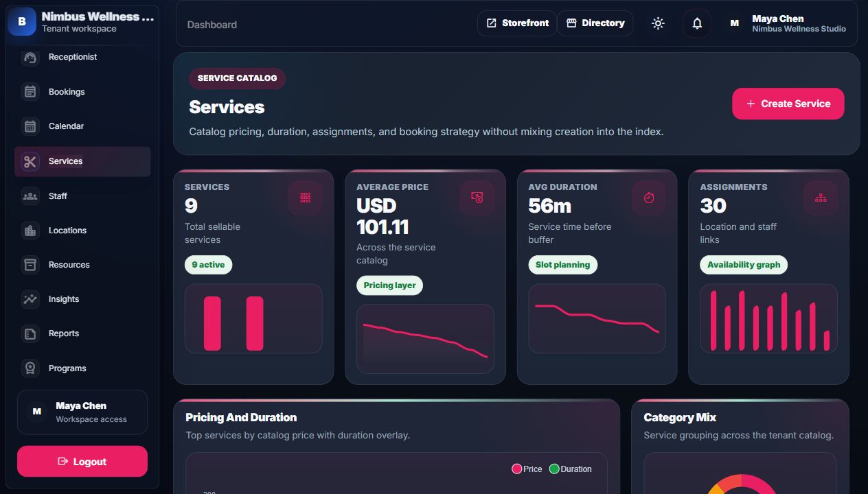Screen dimensions: 868x494
Task: Select Staff in the sidebar
Action: click(82, 196)
